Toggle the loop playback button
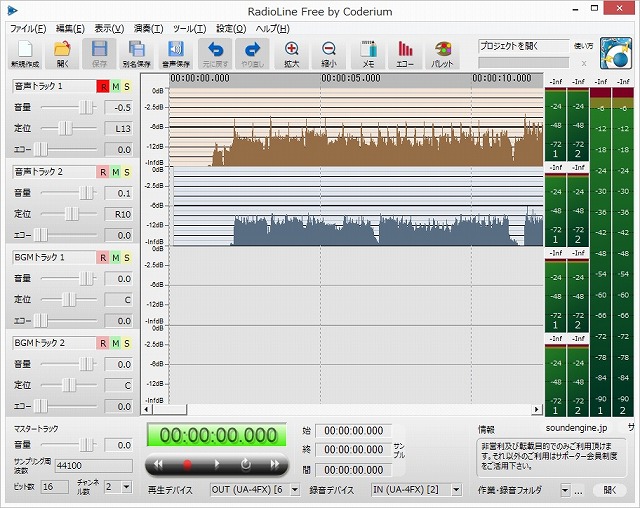 pyautogui.click(x=246, y=464)
